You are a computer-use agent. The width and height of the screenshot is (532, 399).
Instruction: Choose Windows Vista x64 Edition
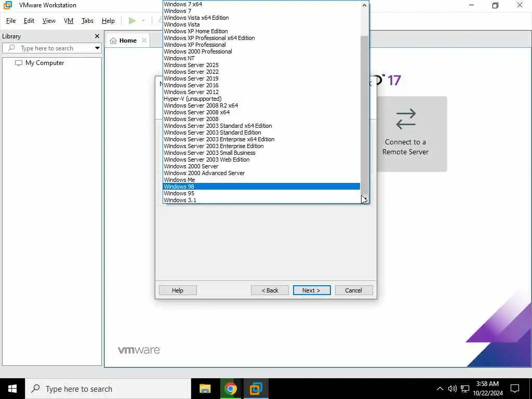(261, 18)
